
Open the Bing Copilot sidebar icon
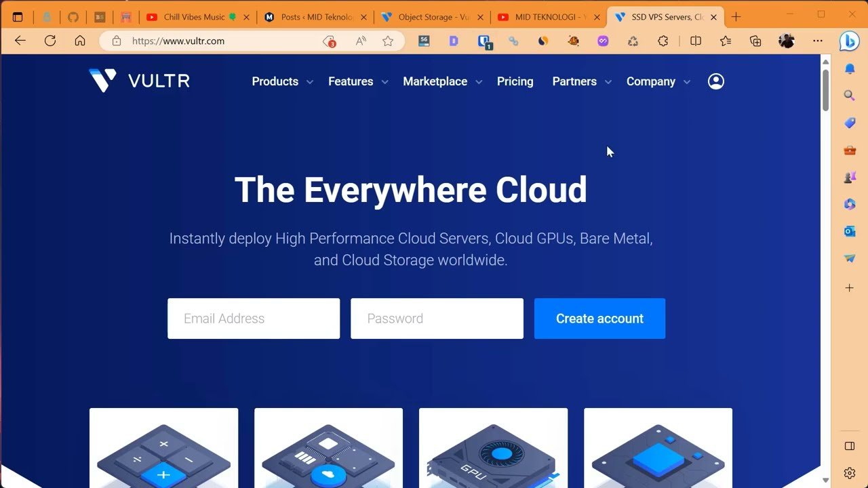click(849, 41)
